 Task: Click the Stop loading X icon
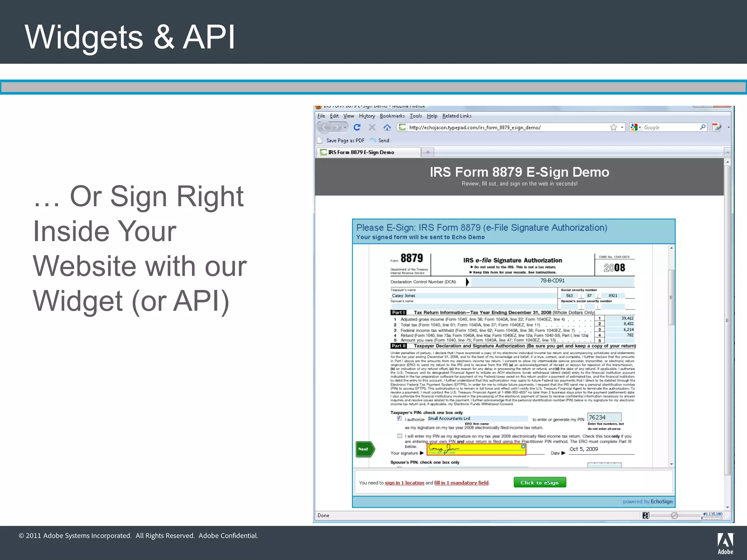click(x=372, y=127)
